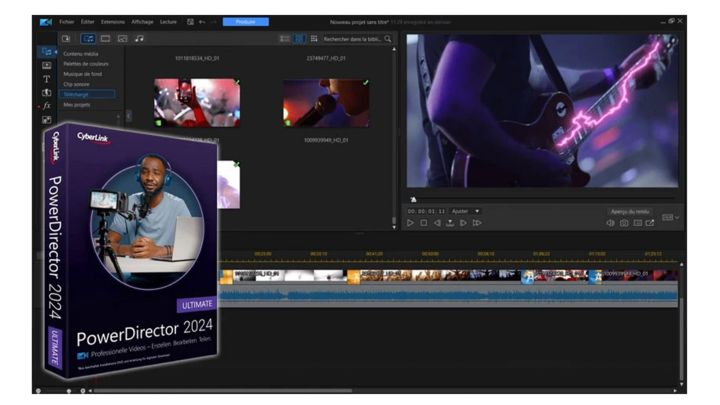Take a snapshot with camera icon
720x405 pixels.
(624, 223)
